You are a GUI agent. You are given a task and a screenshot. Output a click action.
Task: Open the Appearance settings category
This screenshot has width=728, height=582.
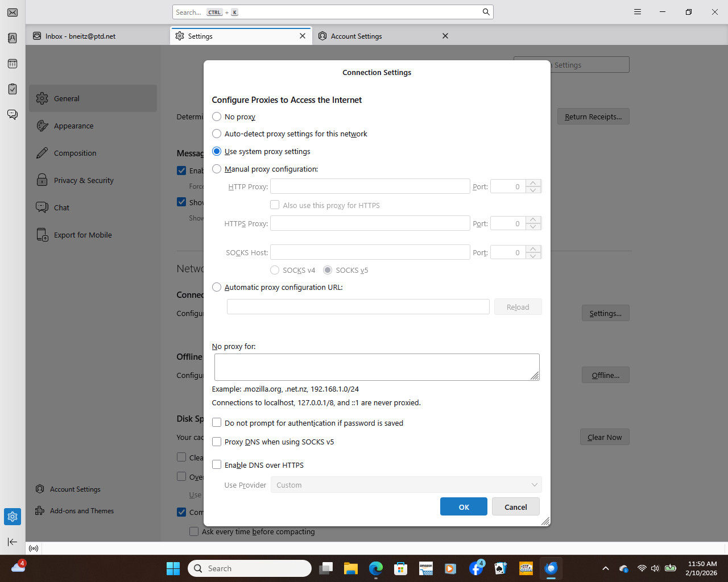[x=93, y=126]
